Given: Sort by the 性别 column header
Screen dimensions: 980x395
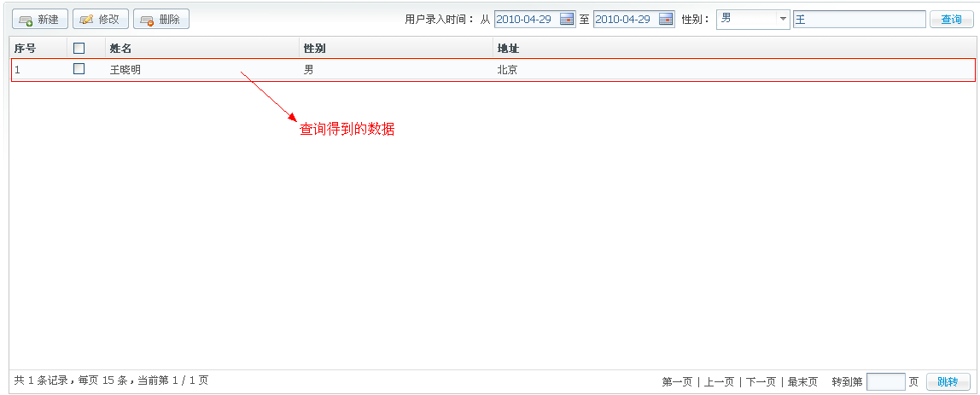Looking at the screenshot, I should point(314,49).
